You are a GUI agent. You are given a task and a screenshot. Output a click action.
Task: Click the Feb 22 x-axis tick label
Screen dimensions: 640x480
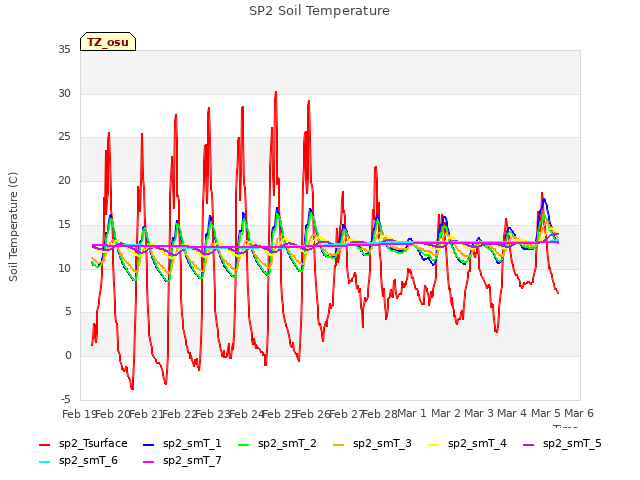coord(179,414)
